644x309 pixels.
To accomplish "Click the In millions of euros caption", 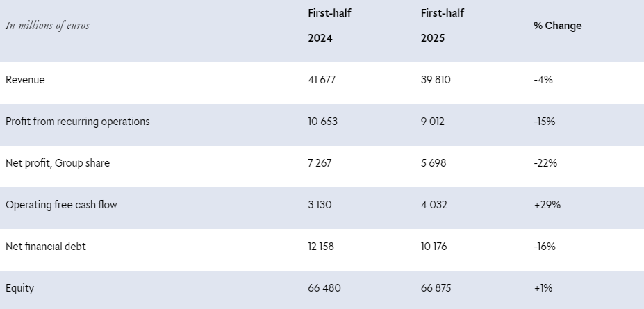I will pos(47,26).
